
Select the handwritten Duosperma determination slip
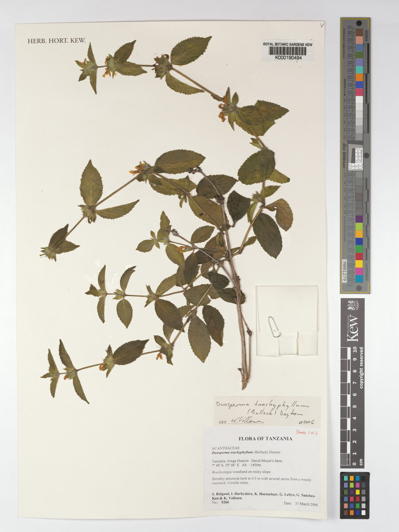[x=267, y=411]
